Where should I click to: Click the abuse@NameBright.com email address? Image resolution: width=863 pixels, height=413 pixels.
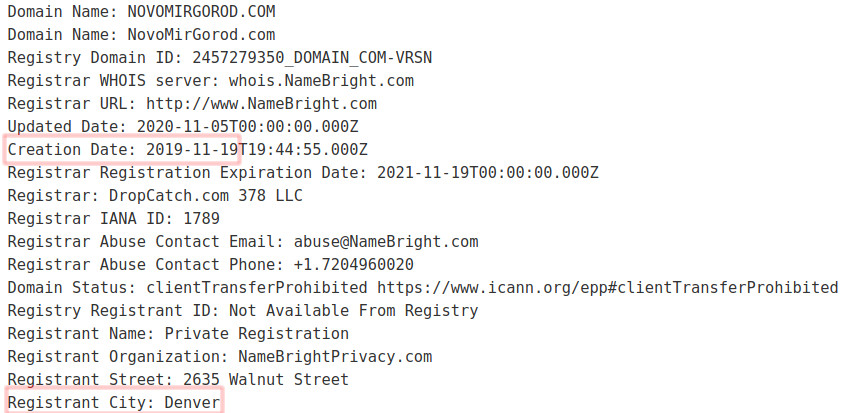point(386,242)
